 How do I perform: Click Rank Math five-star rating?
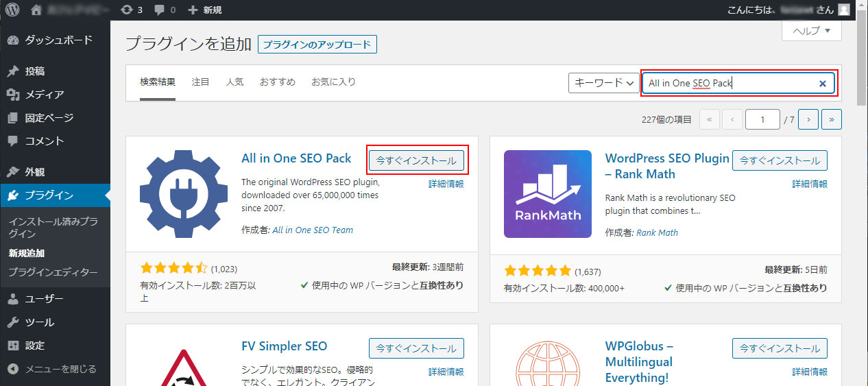(x=538, y=270)
